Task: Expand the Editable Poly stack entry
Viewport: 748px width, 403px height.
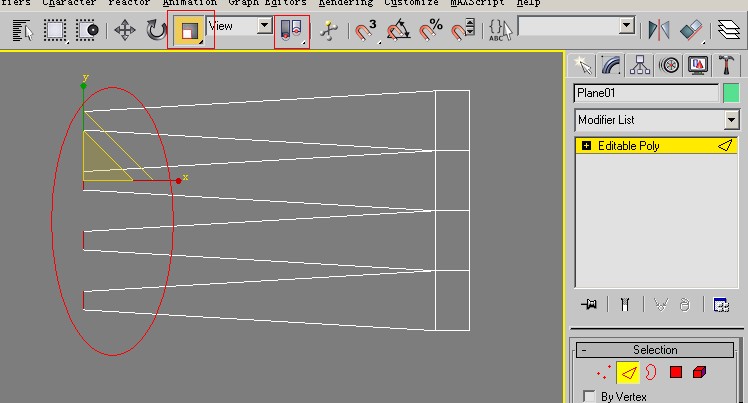Action: (586, 146)
